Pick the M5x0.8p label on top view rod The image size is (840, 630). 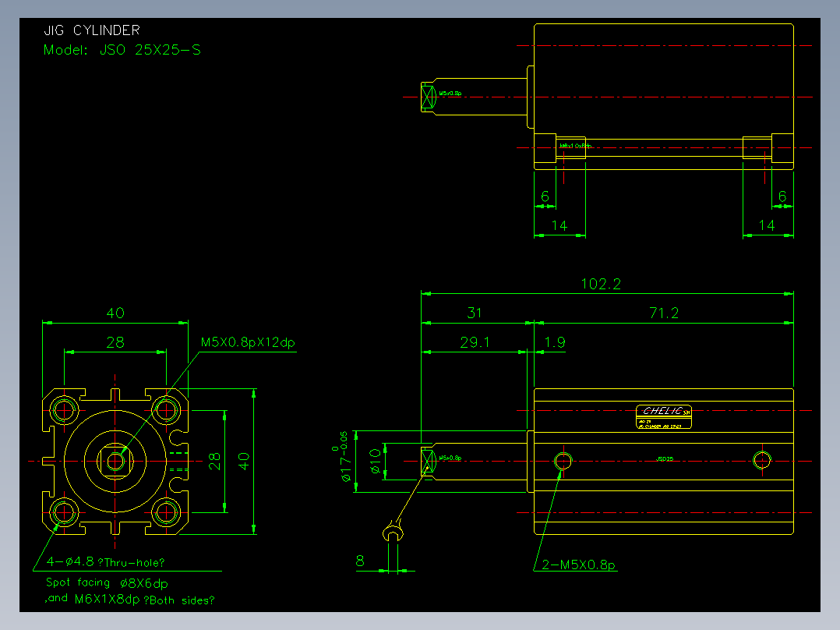(450, 94)
